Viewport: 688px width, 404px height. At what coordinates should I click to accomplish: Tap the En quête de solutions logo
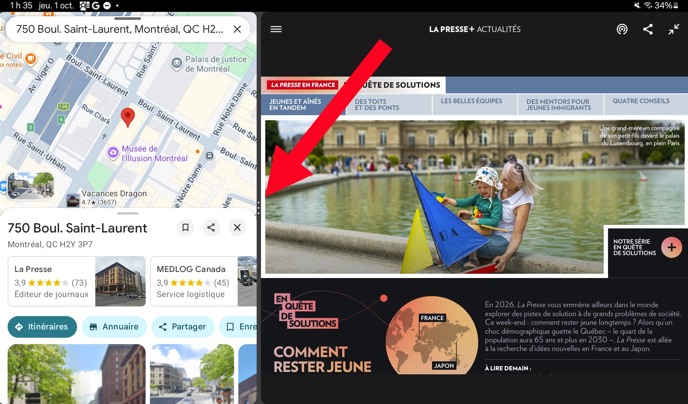pyautogui.click(x=306, y=311)
